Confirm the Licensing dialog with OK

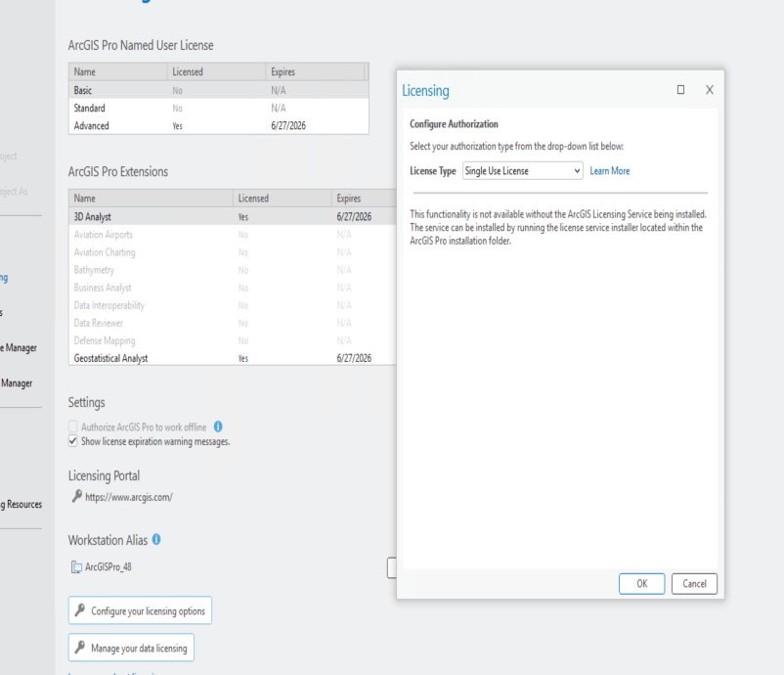642,583
